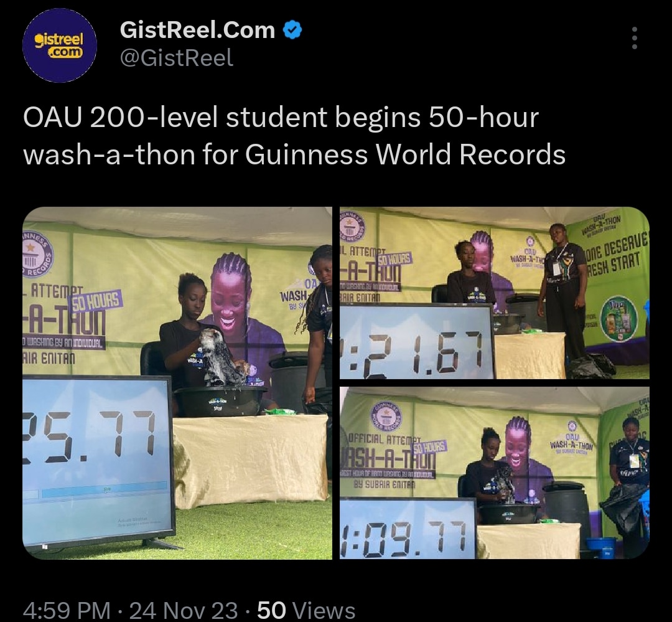The height and width of the screenshot is (622, 672).
Task: Open the @GistReel handle link
Action: pyautogui.click(x=176, y=57)
